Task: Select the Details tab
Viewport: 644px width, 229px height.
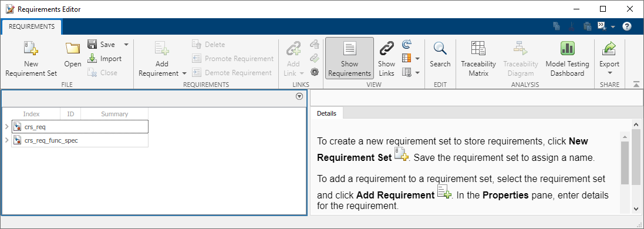Action: click(x=327, y=113)
